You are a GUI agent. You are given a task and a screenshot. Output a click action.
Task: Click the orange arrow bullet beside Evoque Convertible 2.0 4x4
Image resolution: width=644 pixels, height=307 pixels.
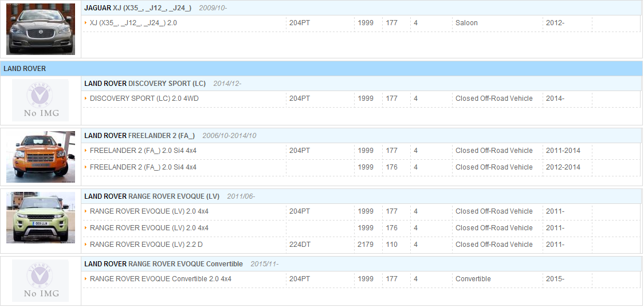pyautogui.click(x=86, y=279)
